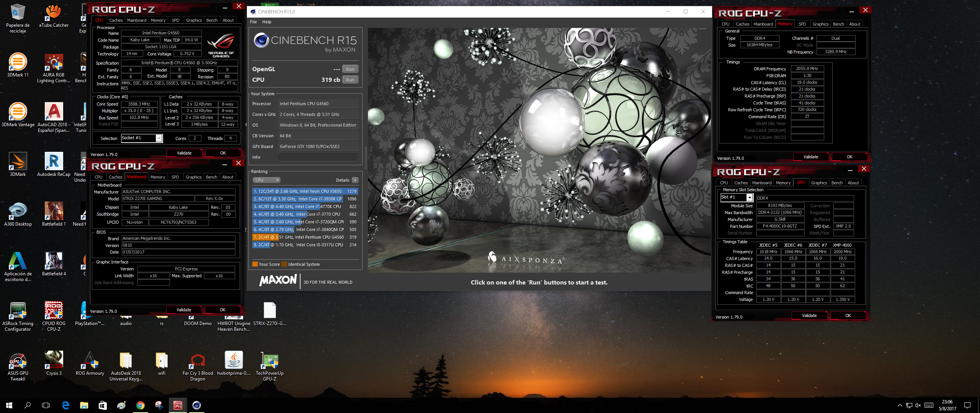Launch Autodesk ReCap desktop shortcut
Image resolution: width=980 pixels, height=413 pixels.
54,164
